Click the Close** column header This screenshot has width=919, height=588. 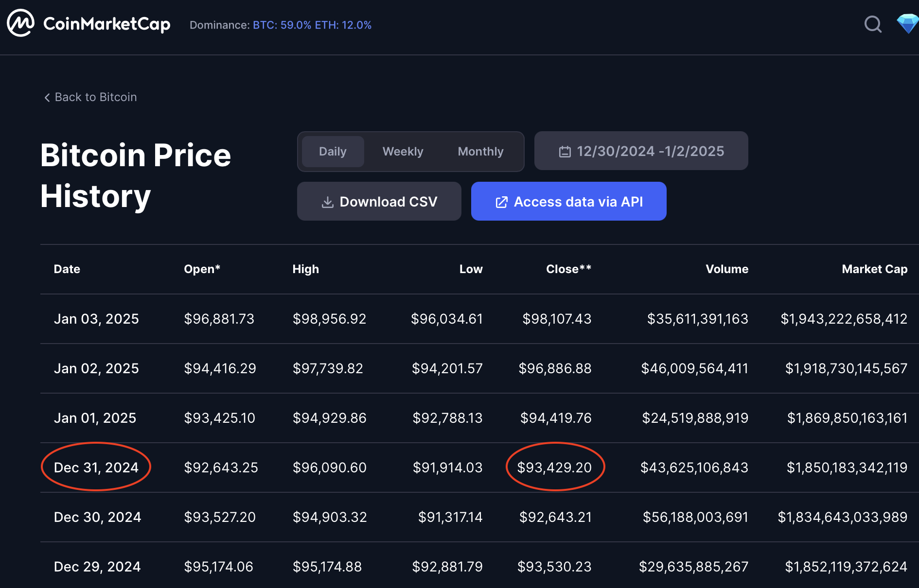coord(568,269)
